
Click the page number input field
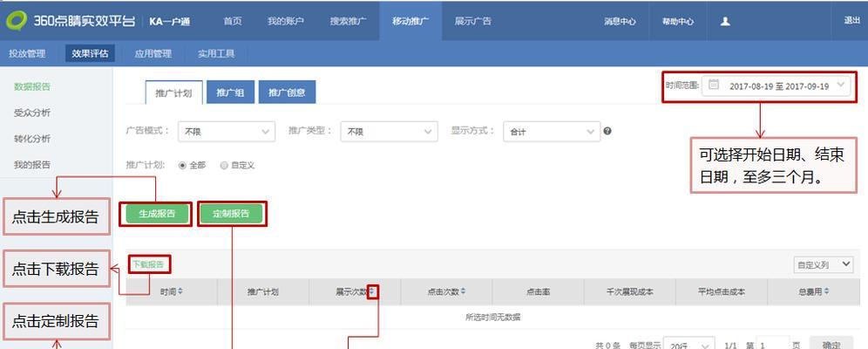click(x=772, y=345)
